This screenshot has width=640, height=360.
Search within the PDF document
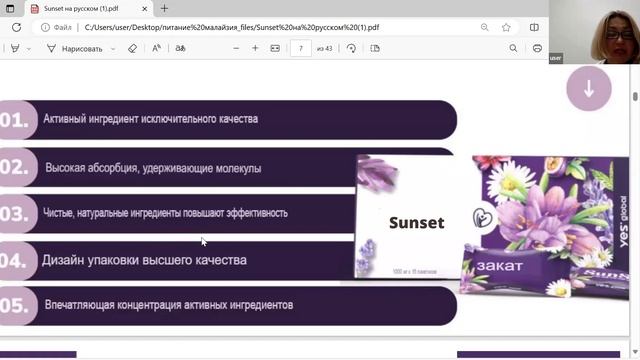pos(513,49)
